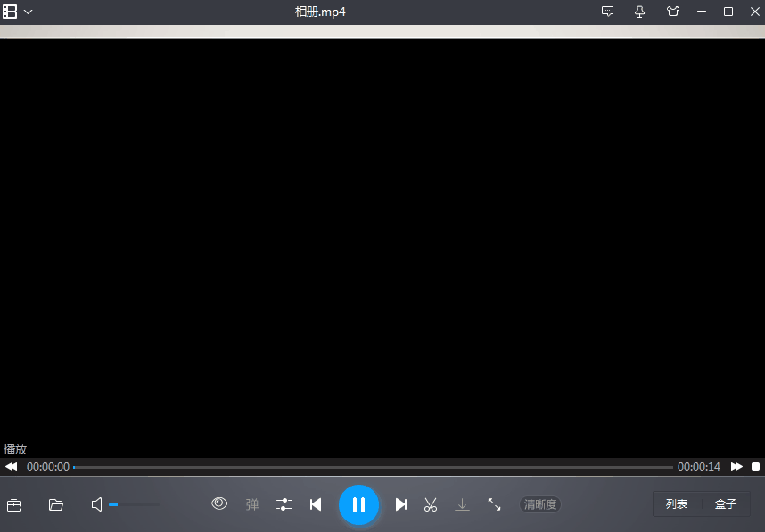765x532 pixels.
Task: Open the main menu grid icon
Action: [x=10, y=12]
